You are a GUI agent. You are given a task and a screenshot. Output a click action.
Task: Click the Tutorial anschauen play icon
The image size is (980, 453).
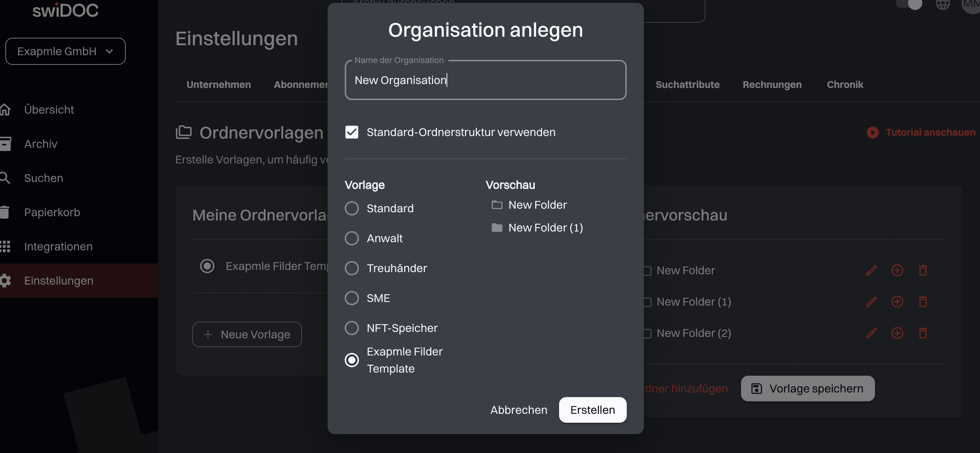tap(873, 132)
